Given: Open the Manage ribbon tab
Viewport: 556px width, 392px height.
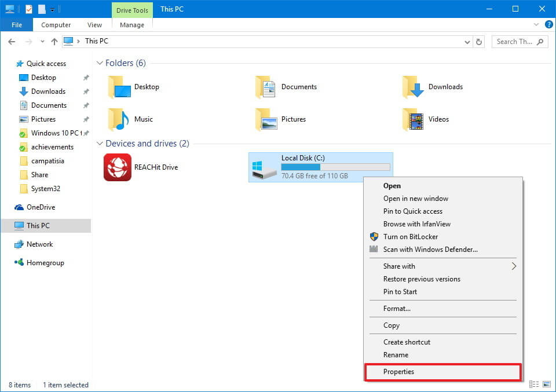Looking at the screenshot, I should (132, 25).
